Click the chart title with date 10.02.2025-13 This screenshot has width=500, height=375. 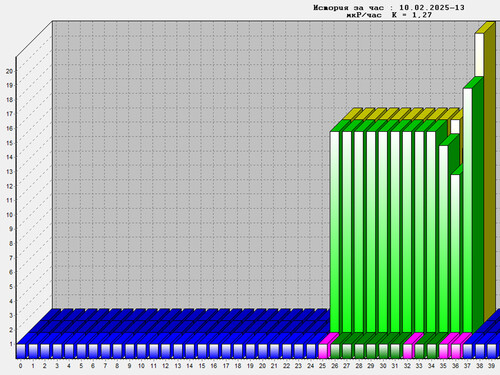point(389,7)
